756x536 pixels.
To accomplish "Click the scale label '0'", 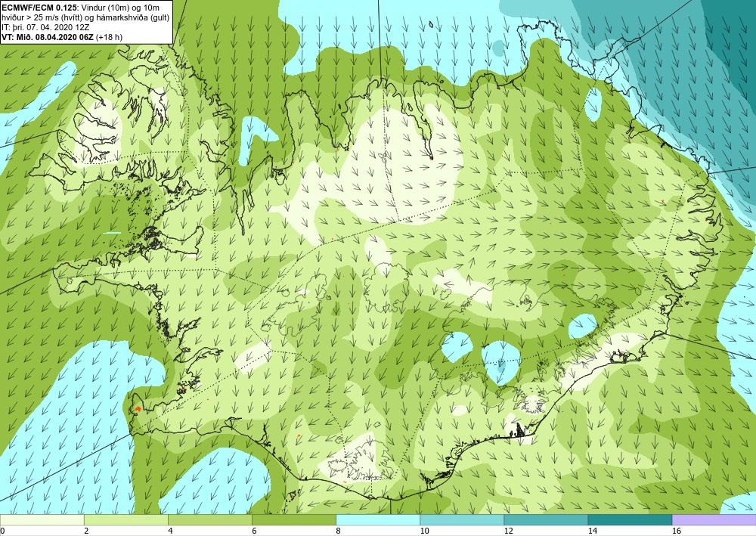I will tap(2, 531).
